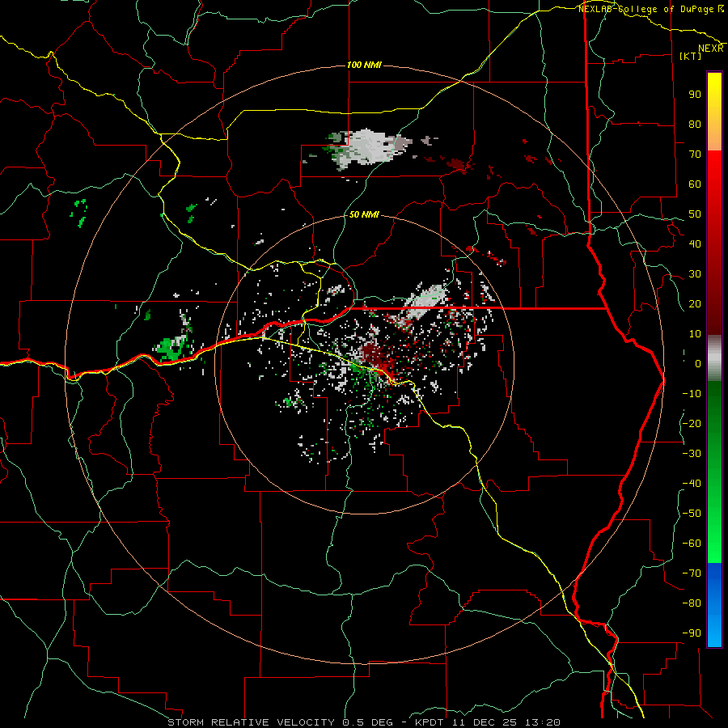This screenshot has width=728, height=728.
Task: Click the 50 value on velocity scale
Action: [695, 214]
